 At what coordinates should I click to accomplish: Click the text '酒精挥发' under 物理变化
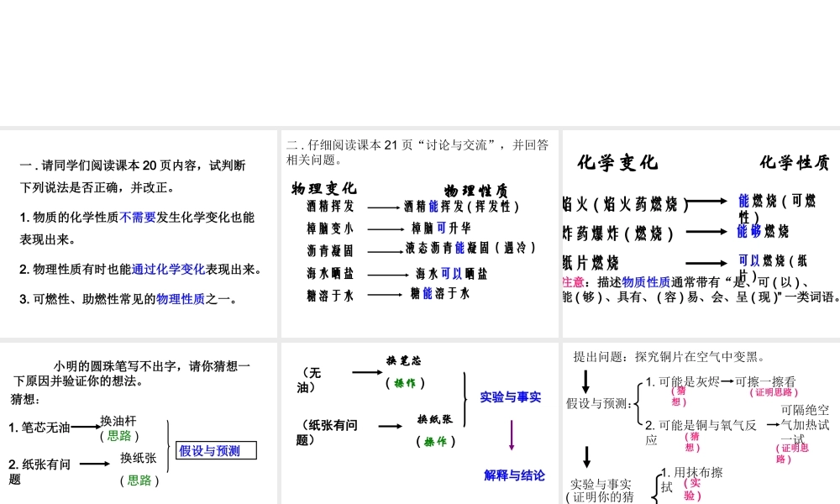point(330,206)
